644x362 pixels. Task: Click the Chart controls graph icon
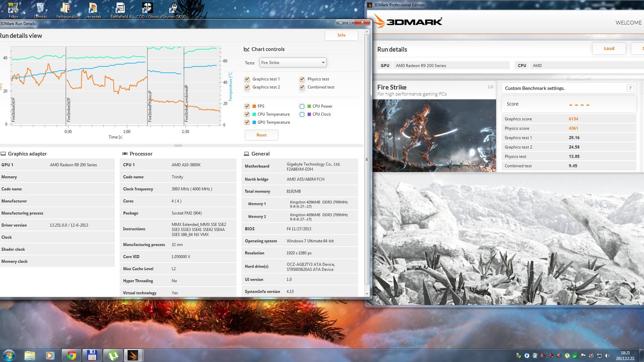coord(247,49)
